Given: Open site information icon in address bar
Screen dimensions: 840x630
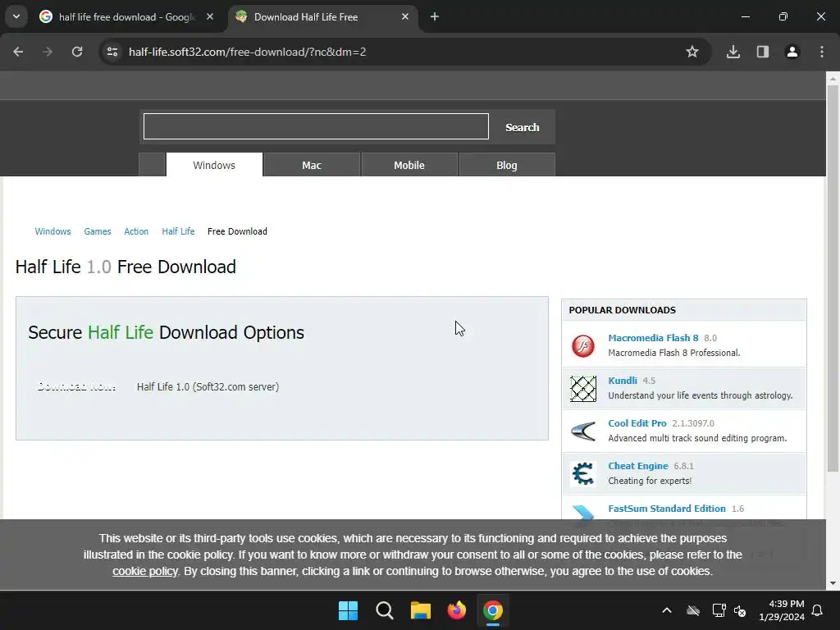Looking at the screenshot, I should pyautogui.click(x=112, y=52).
